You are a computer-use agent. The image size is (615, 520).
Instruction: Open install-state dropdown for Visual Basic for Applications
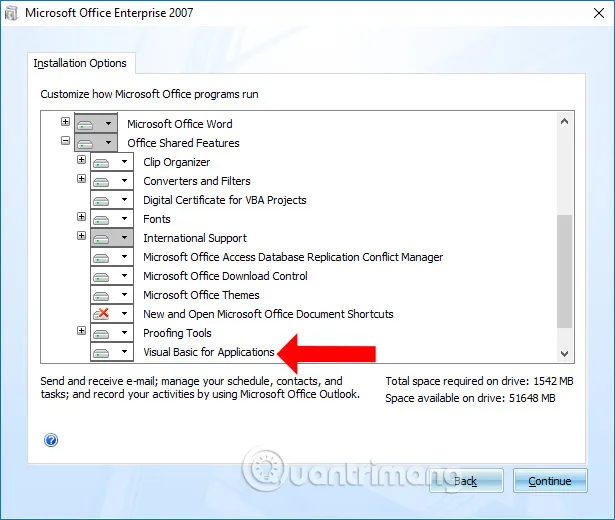pos(112,352)
